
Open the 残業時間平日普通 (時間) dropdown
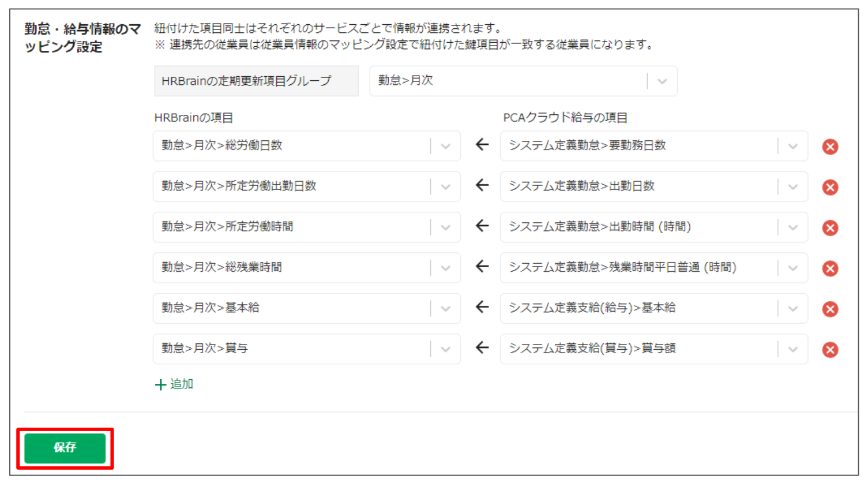[653, 268]
